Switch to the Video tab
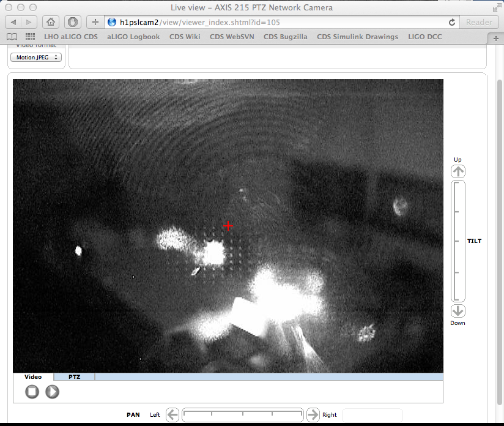Screen dimensions: 504x426 tap(33, 377)
